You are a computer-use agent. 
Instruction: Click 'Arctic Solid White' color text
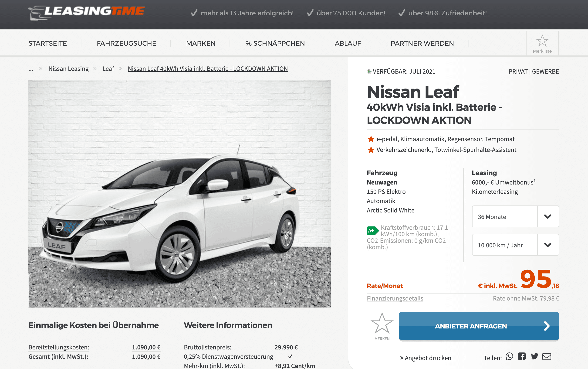pos(390,210)
